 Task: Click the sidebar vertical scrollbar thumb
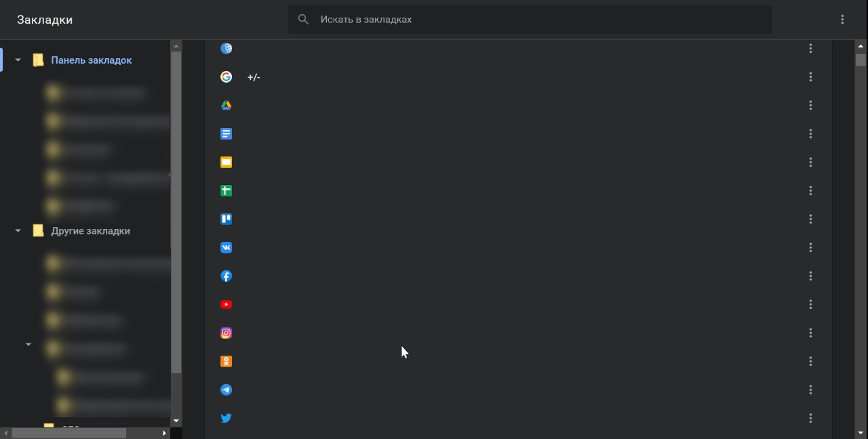[176, 212]
